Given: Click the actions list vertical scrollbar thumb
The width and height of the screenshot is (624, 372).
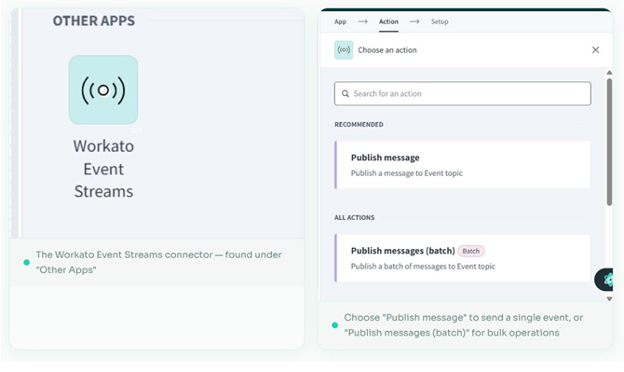Looking at the screenshot, I should pos(609,142).
